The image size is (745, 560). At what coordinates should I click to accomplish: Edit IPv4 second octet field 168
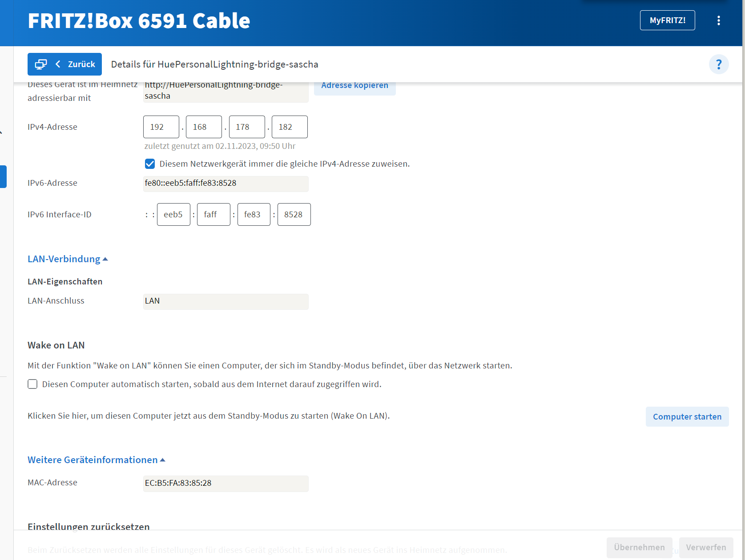tap(204, 127)
